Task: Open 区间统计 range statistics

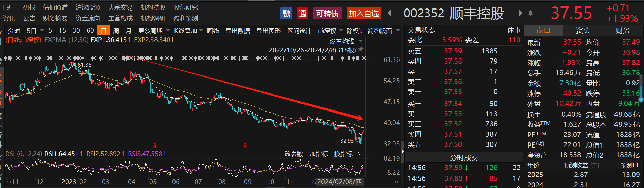Action: coord(299,31)
